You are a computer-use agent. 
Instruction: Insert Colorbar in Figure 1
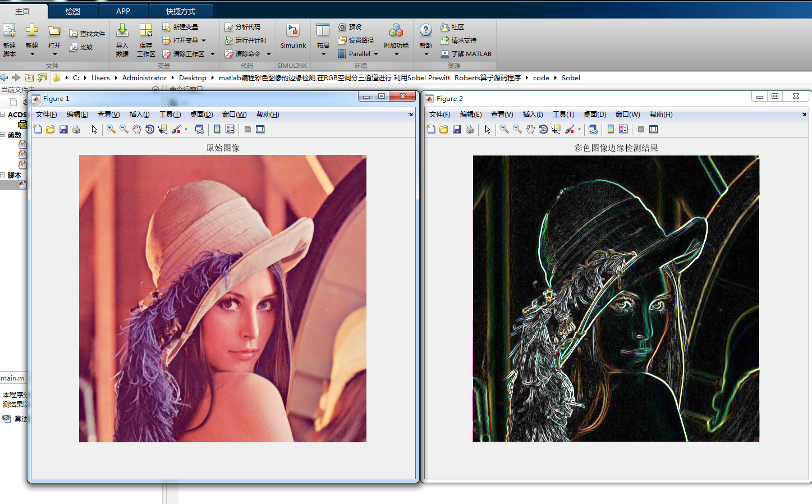(217, 129)
